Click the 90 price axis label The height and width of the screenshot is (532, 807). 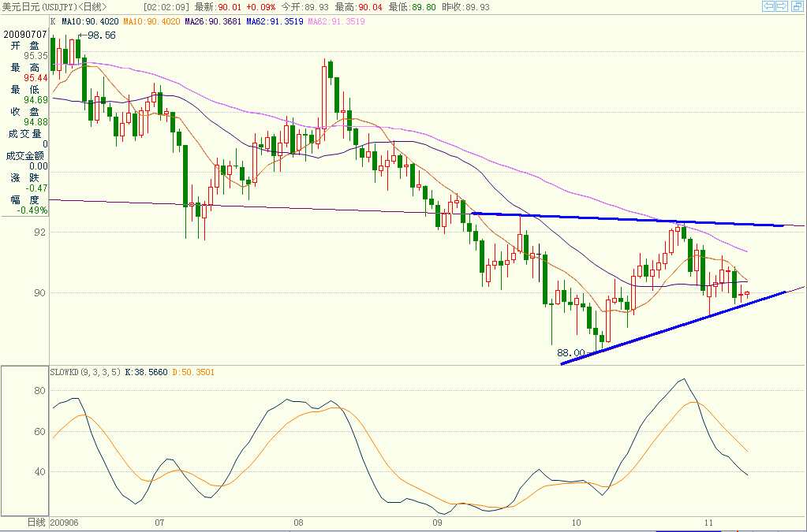point(39,293)
